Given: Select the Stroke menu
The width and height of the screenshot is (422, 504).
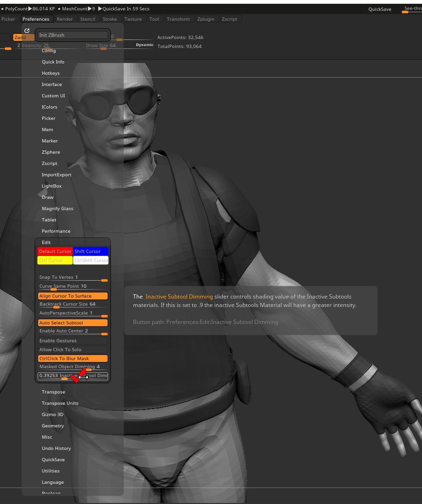Looking at the screenshot, I should coord(110,19).
